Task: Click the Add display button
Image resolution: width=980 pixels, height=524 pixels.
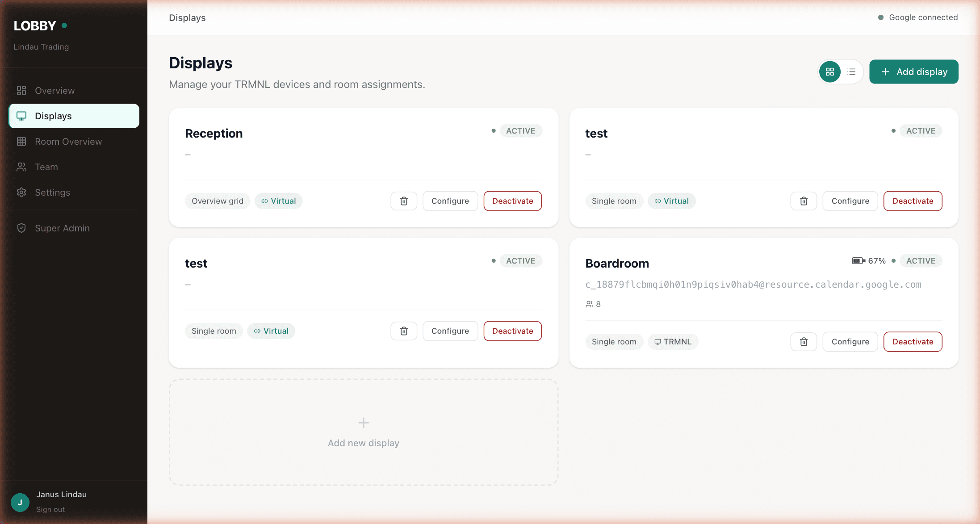Action: [913, 72]
